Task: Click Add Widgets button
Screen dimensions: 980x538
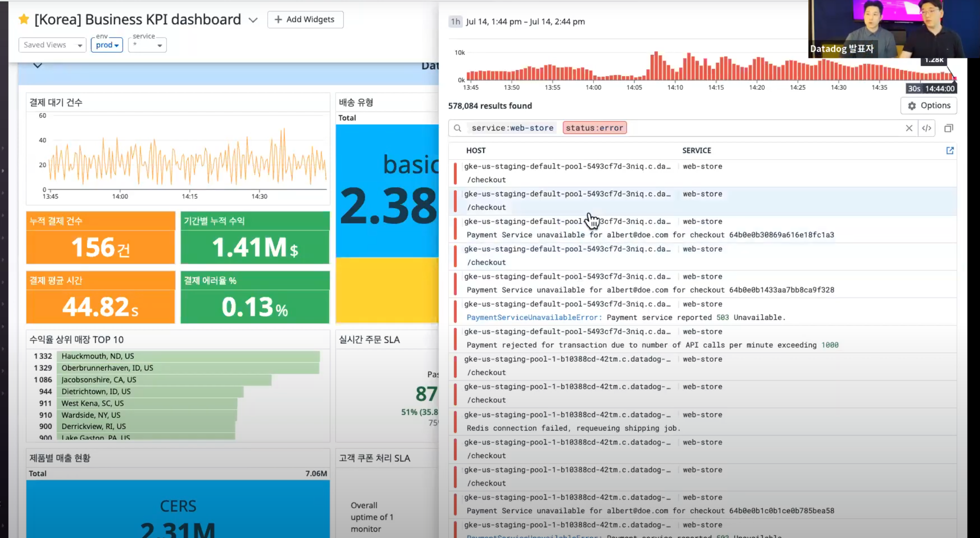Action: tap(305, 19)
